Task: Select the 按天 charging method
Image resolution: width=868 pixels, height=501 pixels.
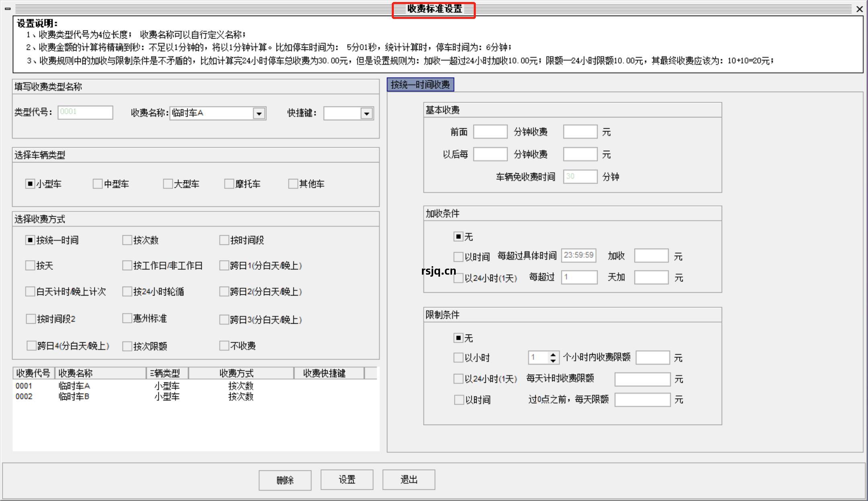Action: [x=31, y=265]
